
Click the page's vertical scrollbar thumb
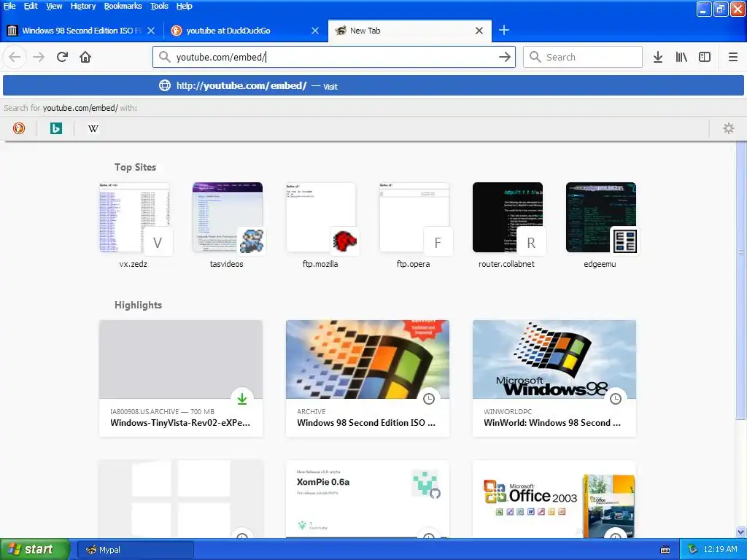(x=740, y=281)
